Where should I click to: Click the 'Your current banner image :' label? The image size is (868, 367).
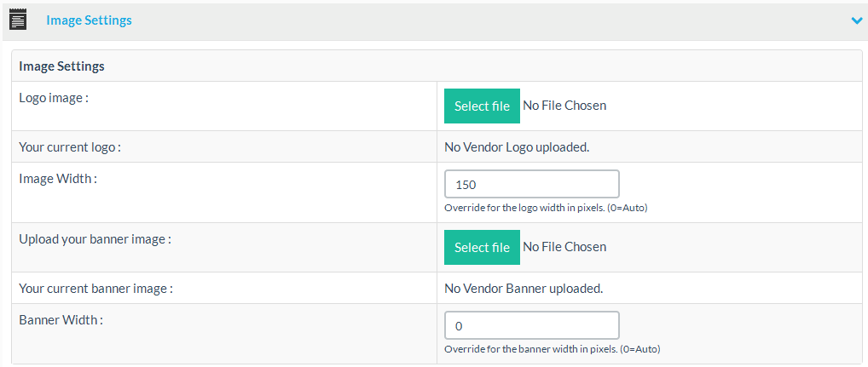click(95, 288)
